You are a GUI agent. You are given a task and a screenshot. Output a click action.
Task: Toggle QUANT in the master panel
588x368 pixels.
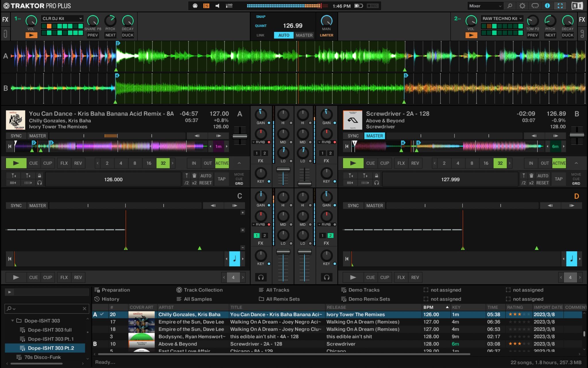260,26
